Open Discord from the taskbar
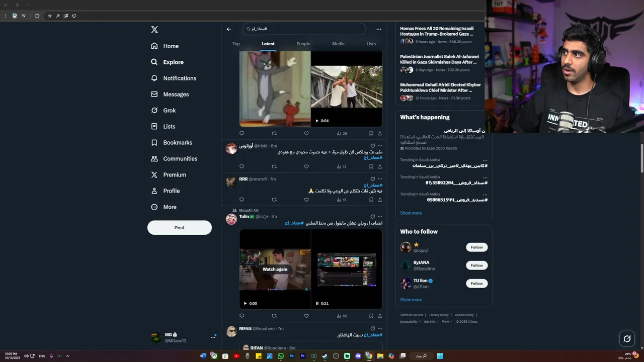Screen dimensions: 644x362 point(358,356)
